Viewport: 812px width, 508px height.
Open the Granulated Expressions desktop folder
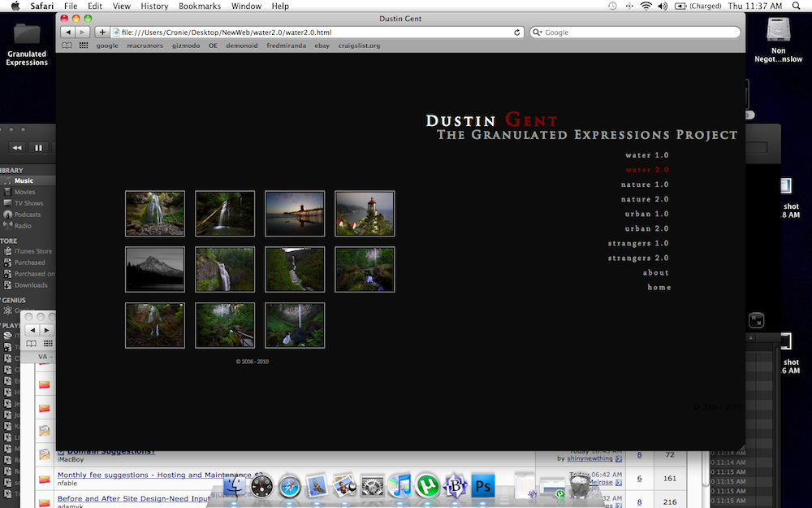(x=27, y=45)
